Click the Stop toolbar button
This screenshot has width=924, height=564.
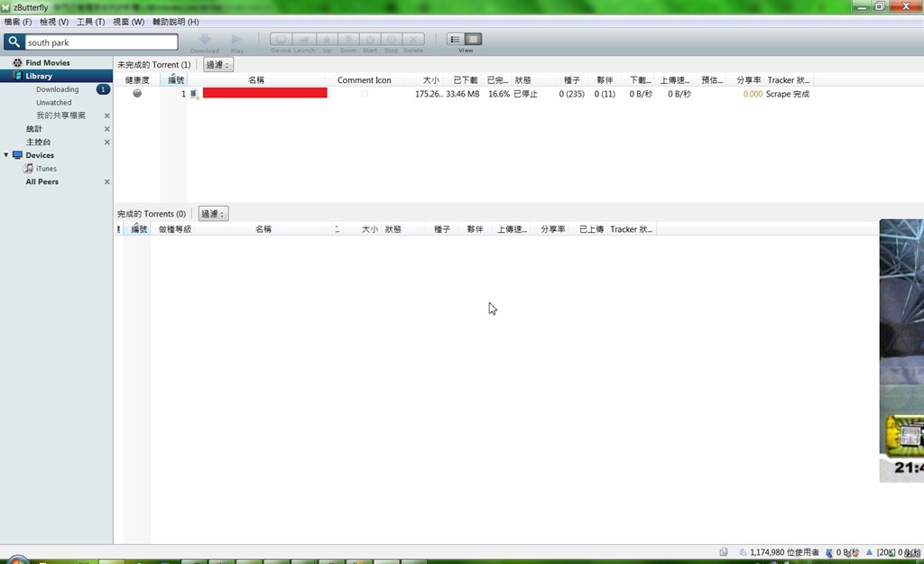coord(392,40)
